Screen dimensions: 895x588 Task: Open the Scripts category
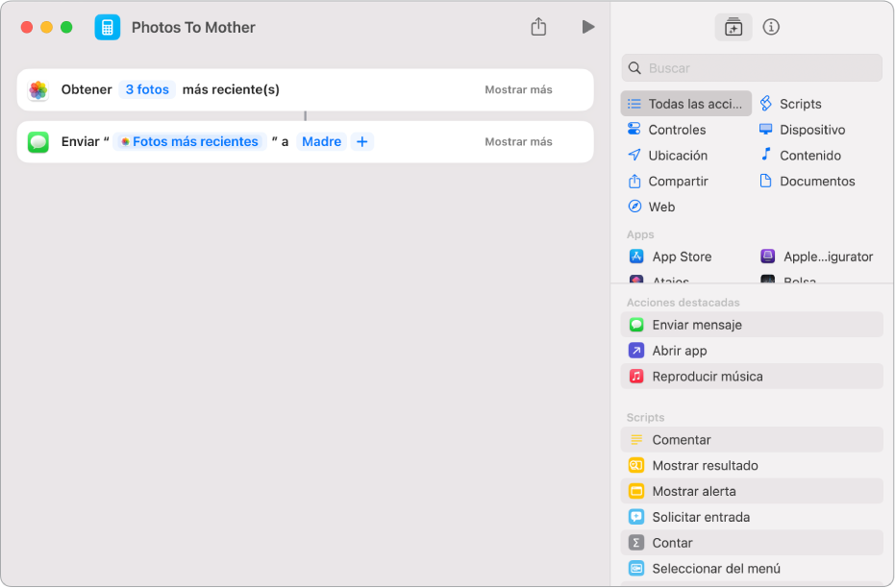[790, 104]
